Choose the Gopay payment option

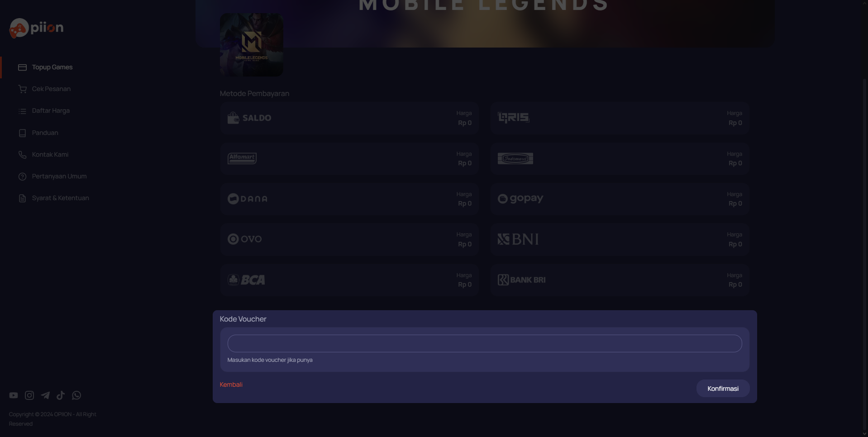point(620,199)
